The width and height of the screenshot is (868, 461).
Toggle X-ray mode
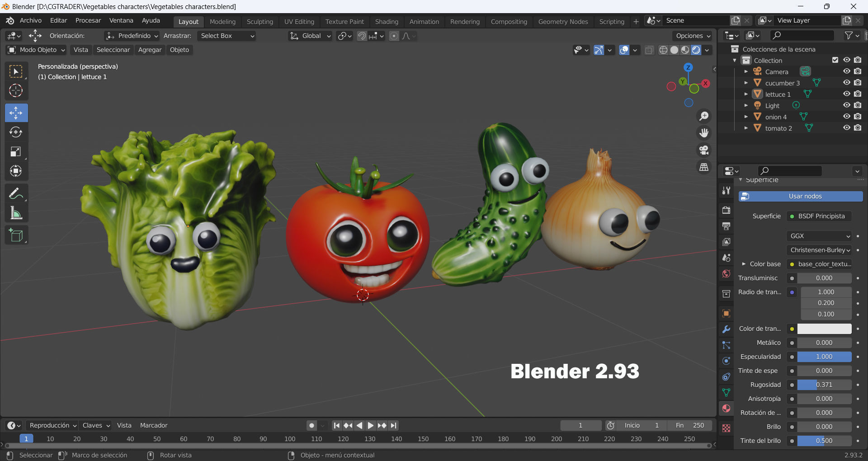coord(649,50)
